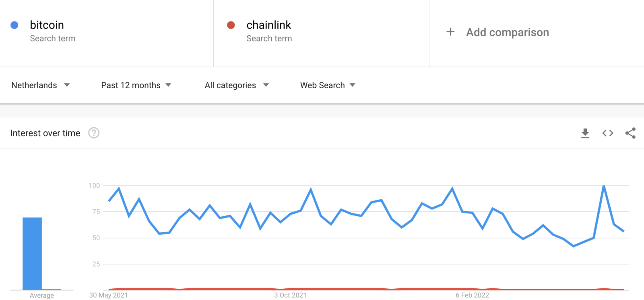644x300 pixels.
Task: Change the Past 12 months time range
Action: [136, 85]
